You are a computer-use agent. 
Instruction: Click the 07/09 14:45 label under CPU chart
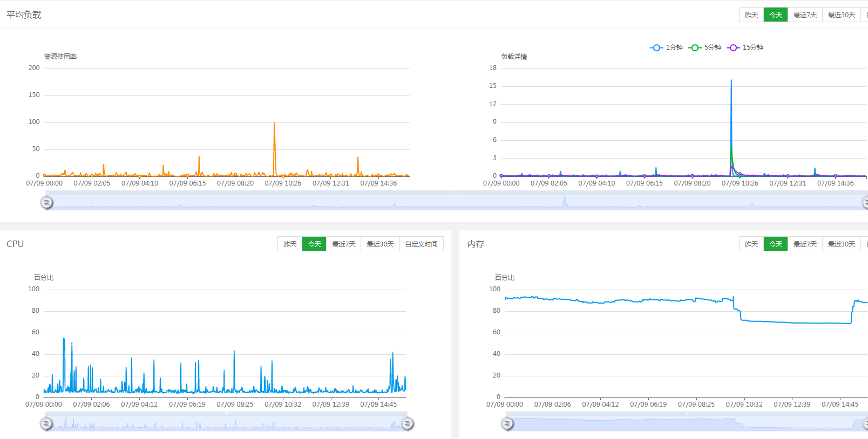[x=378, y=404]
